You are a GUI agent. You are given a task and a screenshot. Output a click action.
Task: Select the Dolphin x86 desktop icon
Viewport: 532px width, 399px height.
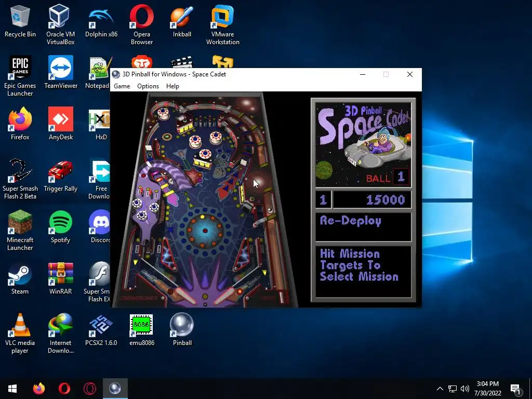(x=101, y=21)
